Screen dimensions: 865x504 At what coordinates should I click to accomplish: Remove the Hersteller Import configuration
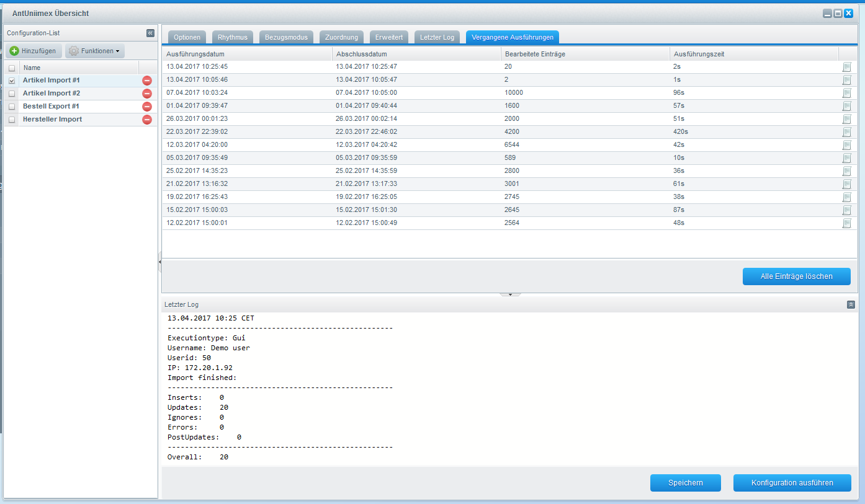(147, 120)
